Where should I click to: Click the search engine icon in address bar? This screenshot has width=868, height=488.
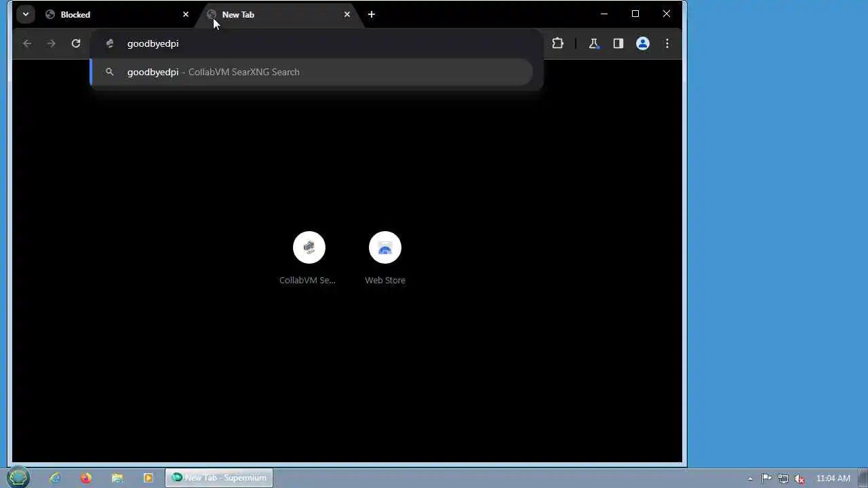point(109,43)
